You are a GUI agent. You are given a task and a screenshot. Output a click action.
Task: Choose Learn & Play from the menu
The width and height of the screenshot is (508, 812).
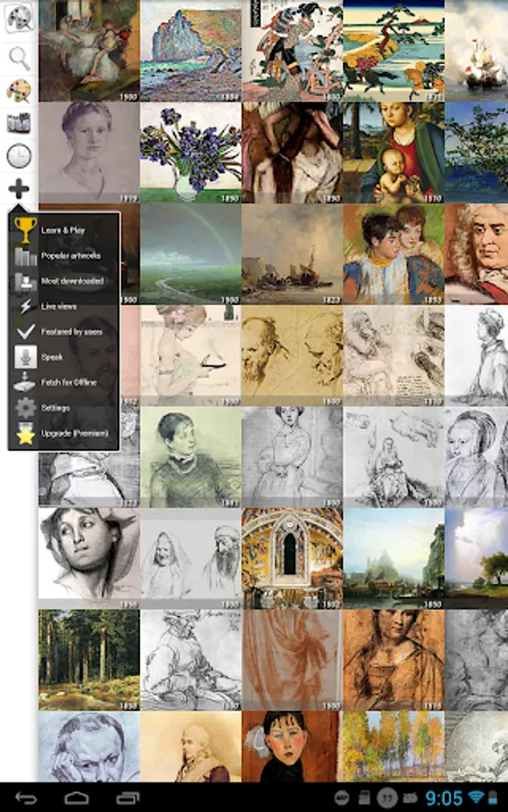64,230
